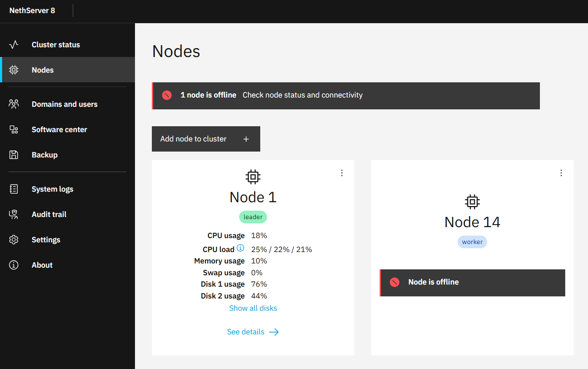Click the Audit trail icon
This screenshot has width=588, height=369.
[14, 214]
